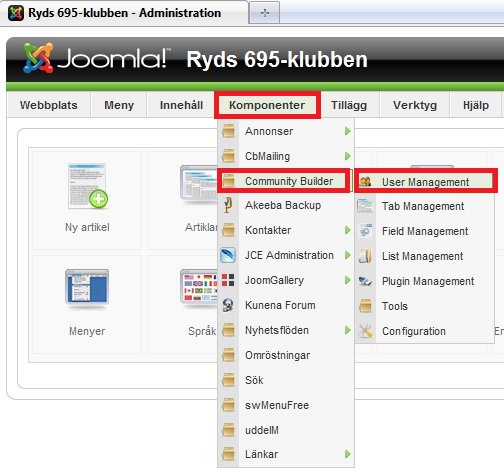504x476 pixels.
Task: Open the Verktyg menu
Action: click(415, 105)
